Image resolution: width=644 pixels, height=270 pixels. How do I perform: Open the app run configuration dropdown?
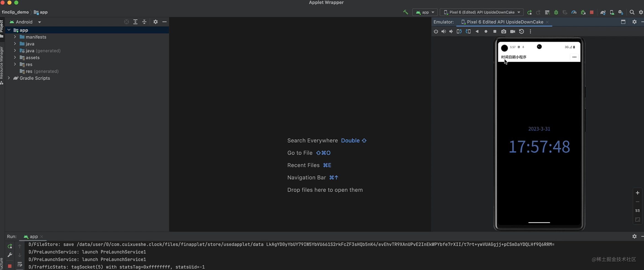point(425,12)
